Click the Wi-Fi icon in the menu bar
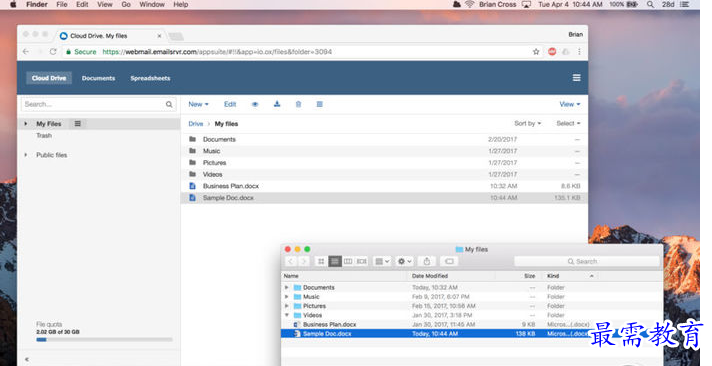 point(469,4)
